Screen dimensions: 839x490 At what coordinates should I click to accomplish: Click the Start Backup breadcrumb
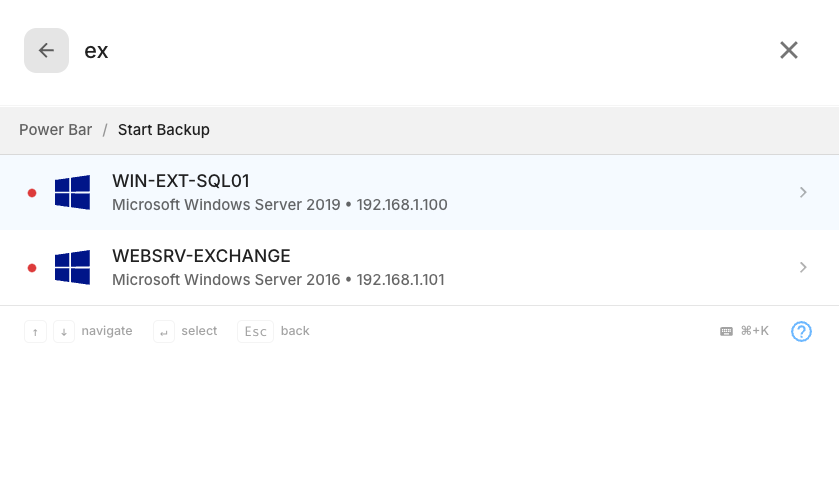tap(164, 130)
